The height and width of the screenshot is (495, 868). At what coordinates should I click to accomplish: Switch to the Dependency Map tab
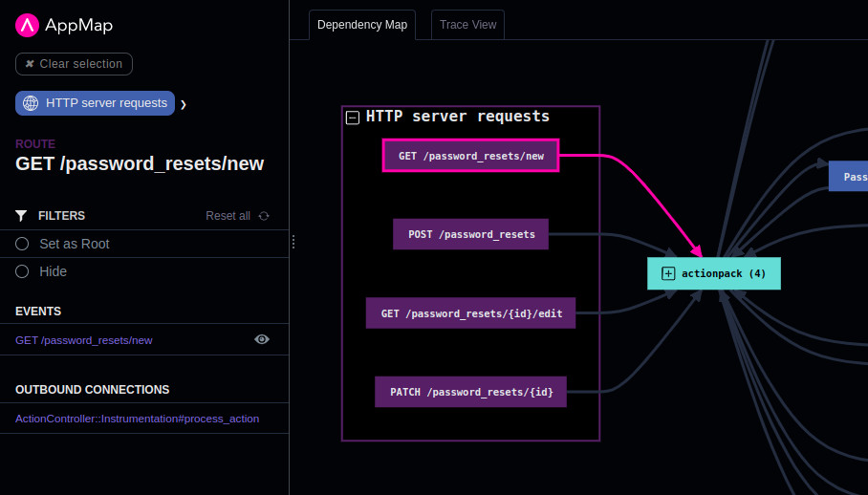pos(362,24)
